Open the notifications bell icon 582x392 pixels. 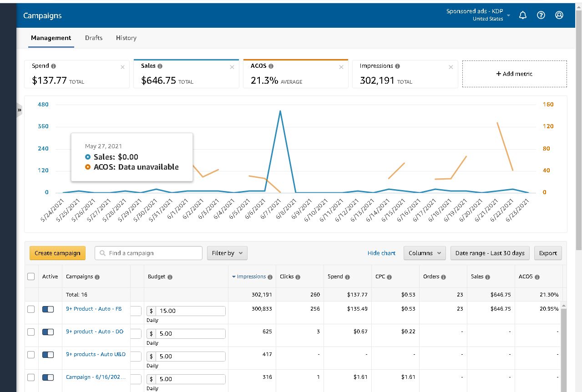point(523,15)
